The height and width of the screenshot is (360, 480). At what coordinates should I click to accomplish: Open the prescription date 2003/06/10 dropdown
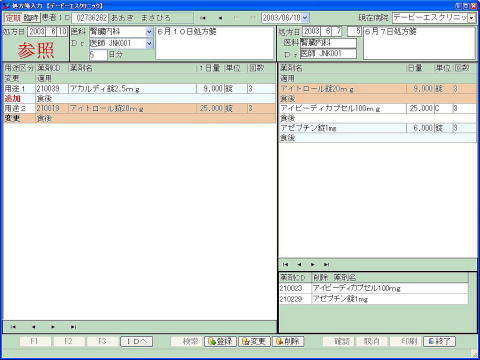(305, 18)
